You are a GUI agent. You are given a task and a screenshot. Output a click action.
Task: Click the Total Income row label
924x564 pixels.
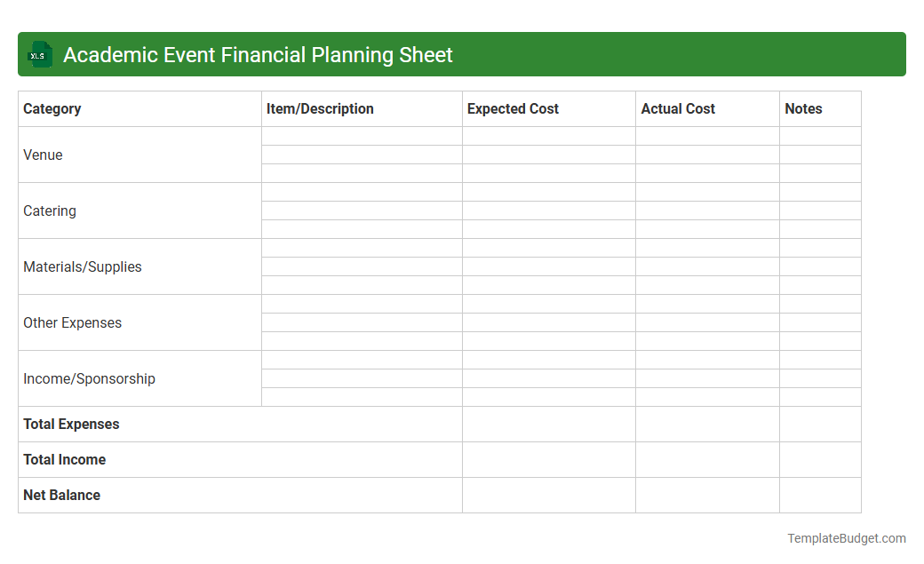point(64,459)
